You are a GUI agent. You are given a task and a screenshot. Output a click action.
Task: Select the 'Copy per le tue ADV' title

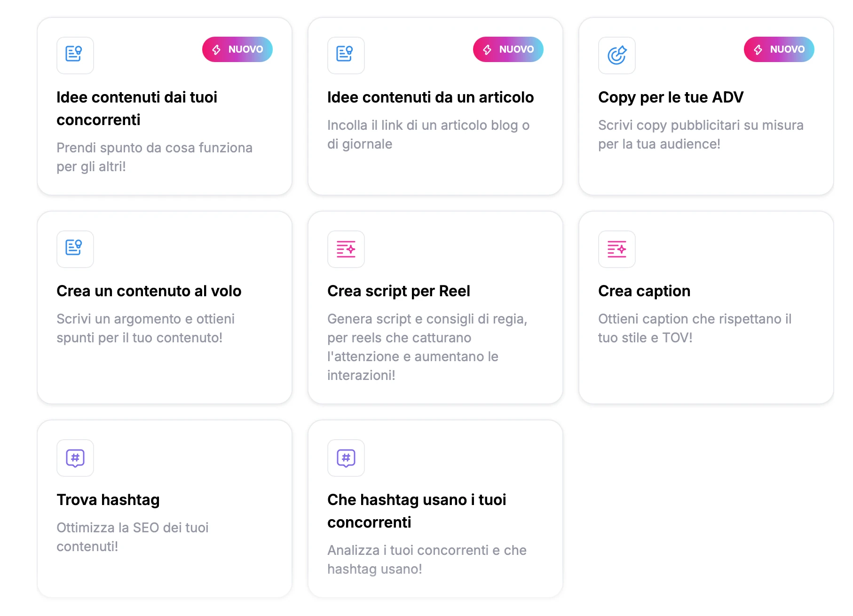[x=671, y=97]
